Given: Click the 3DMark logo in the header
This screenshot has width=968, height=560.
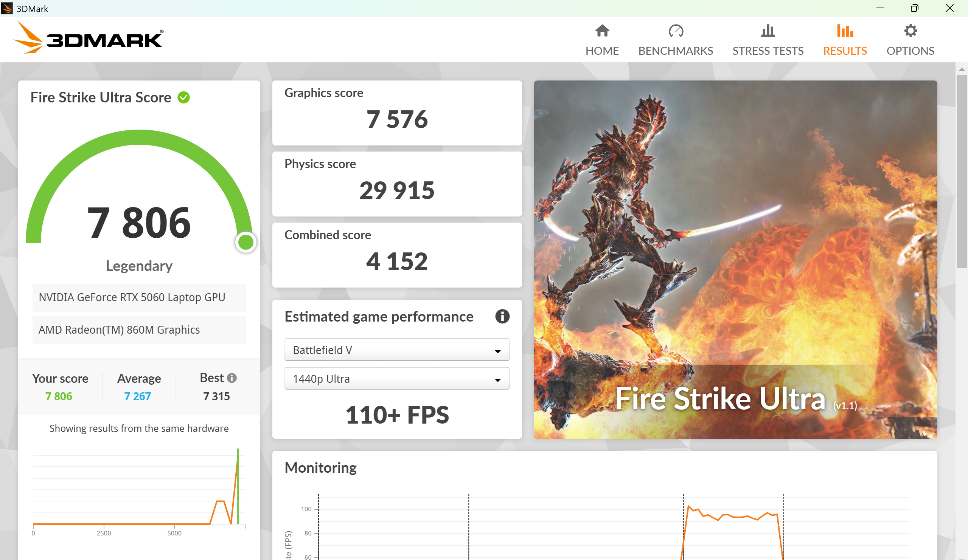Looking at the screenshot, I should (89, 38).
